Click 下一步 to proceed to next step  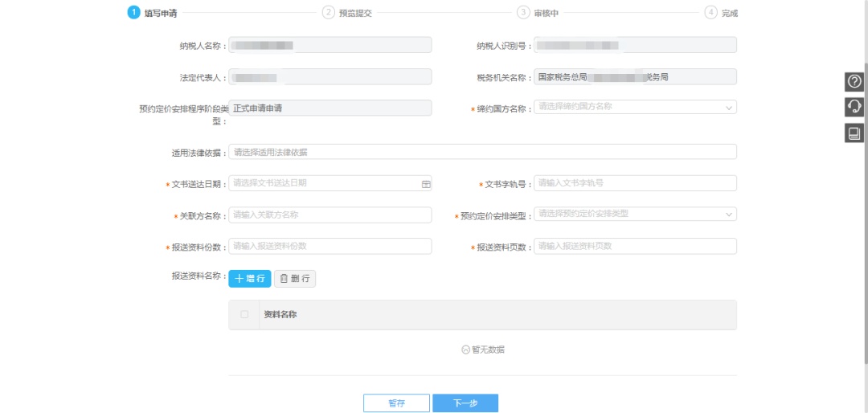pyautogui.click(x=465, y=403)
